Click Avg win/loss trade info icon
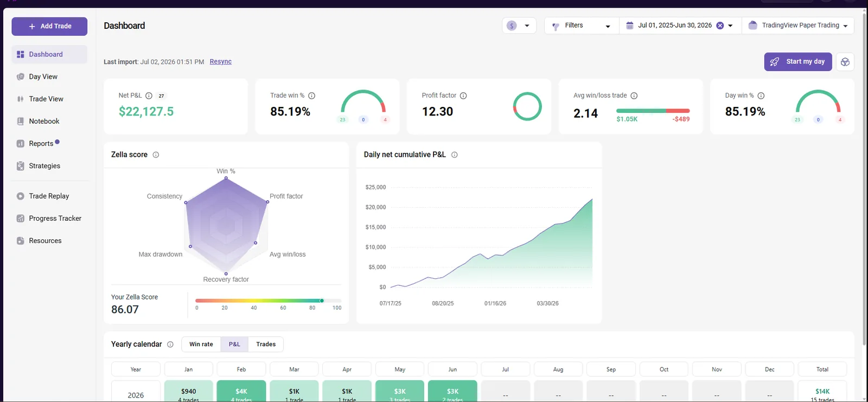 coord(634,95)
